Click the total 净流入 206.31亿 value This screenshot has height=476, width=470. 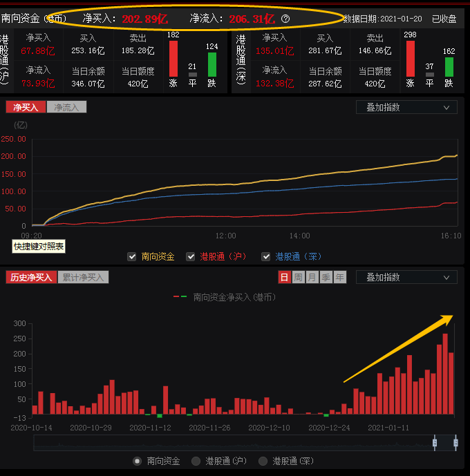[x=252, y=19]
